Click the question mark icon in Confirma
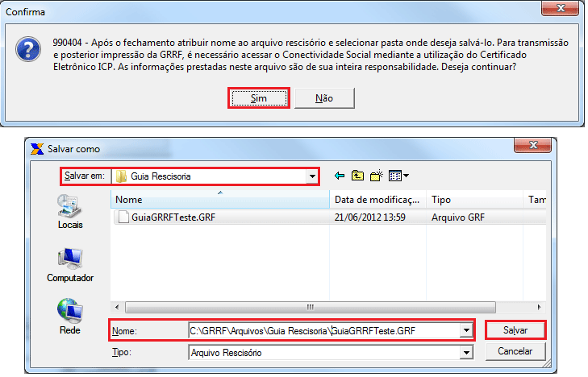 (x=28, y=49)
